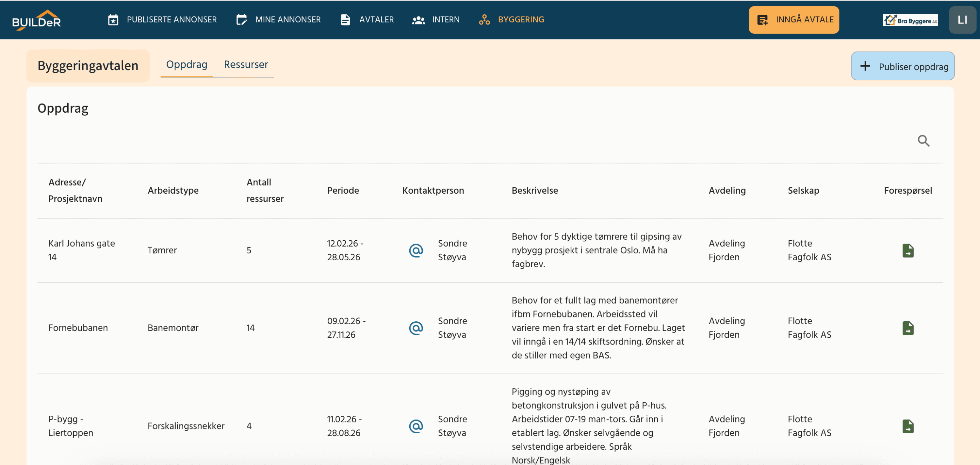The height and width of the screenshot is (465, 980).
Task: Click the Bra Byggere AS logo
Action: point(911,19)
